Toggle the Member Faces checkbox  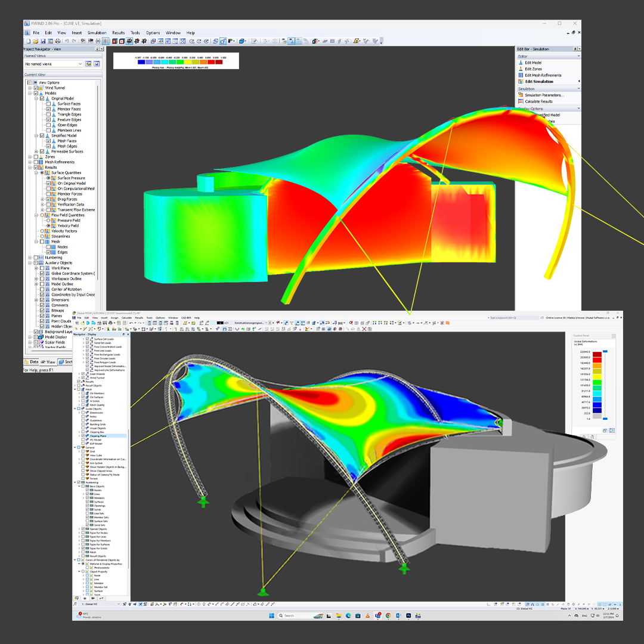point(48,109)
